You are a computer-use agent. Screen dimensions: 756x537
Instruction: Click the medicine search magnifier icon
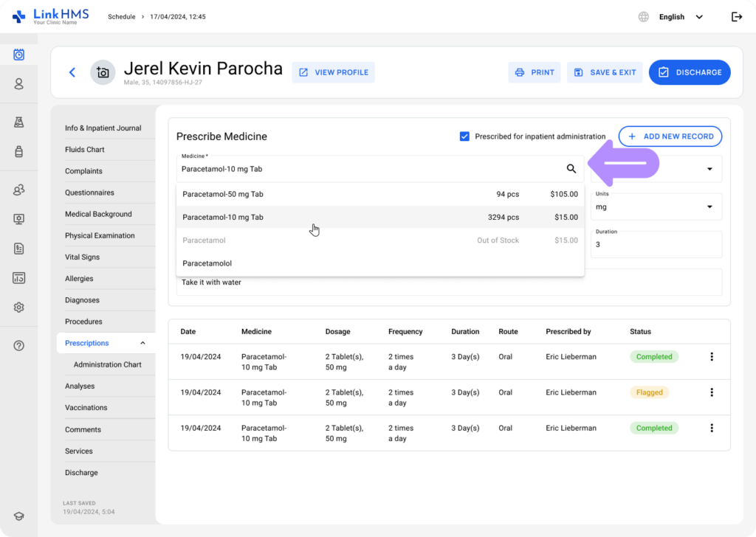coord(571,169)
